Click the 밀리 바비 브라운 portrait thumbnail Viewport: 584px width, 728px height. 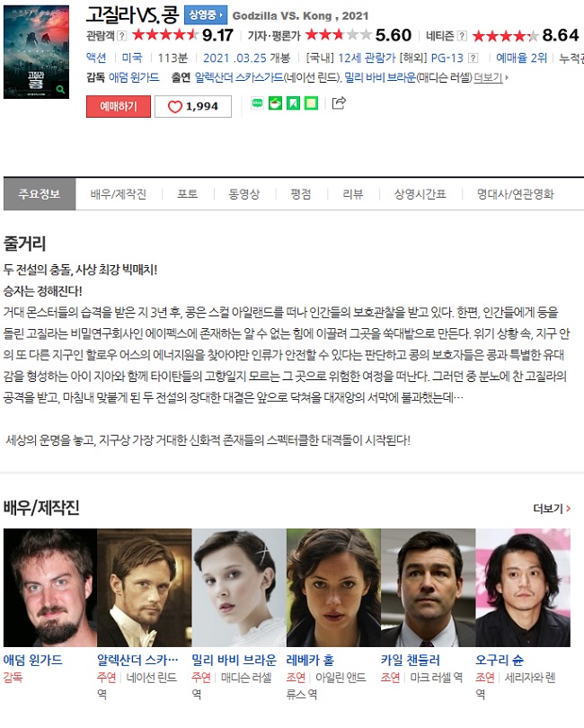[239, 587]
